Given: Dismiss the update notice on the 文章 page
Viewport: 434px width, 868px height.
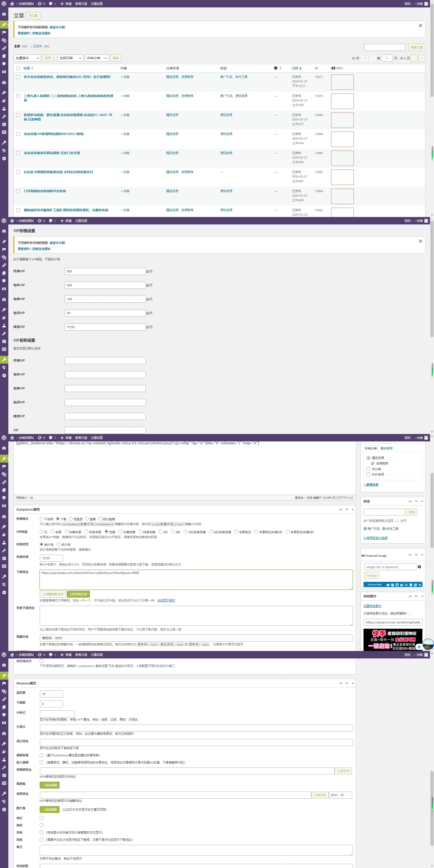Looking at the screenshot, I should pyautogui.click(x=420, y=26).
